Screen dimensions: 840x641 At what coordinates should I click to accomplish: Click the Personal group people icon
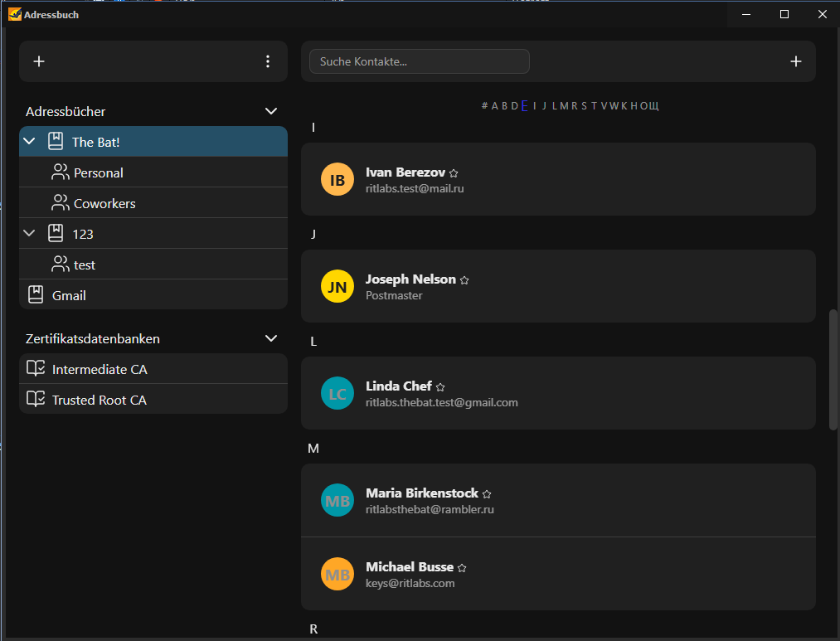point(60,172)
